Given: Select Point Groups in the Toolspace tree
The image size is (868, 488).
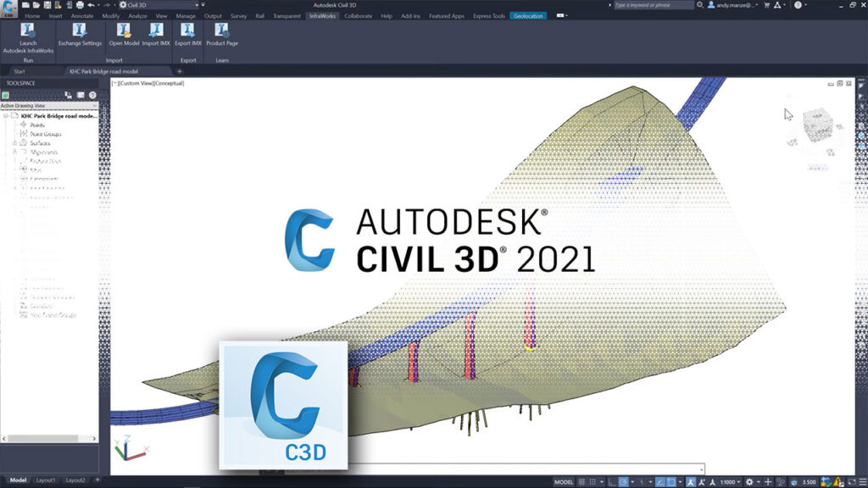Looking at the screenshot, I should click(x=45, y=134).
